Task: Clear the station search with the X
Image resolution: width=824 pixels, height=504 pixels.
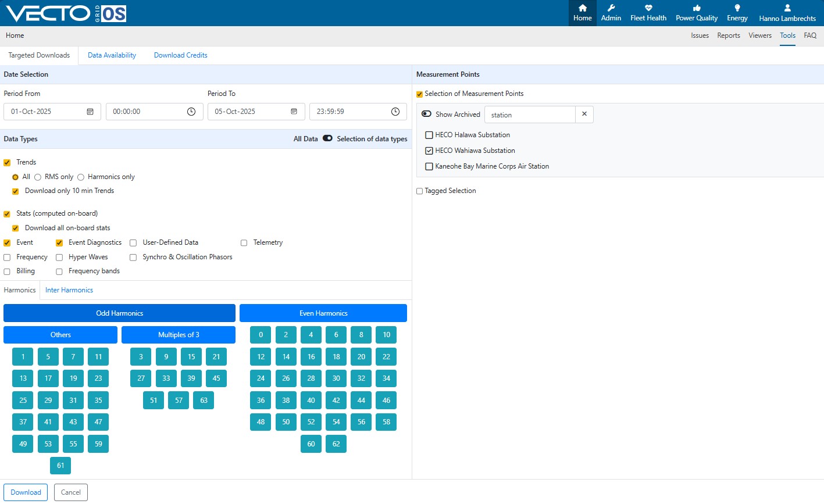Action: [584, 115]
